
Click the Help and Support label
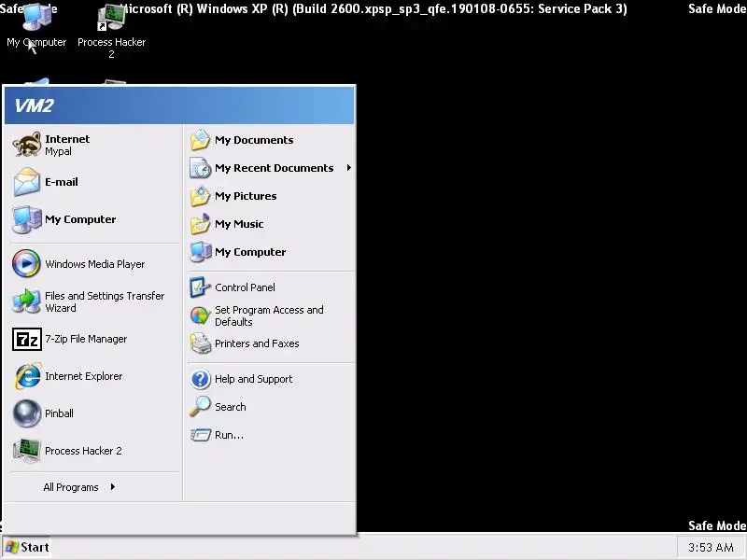(253, 379)
